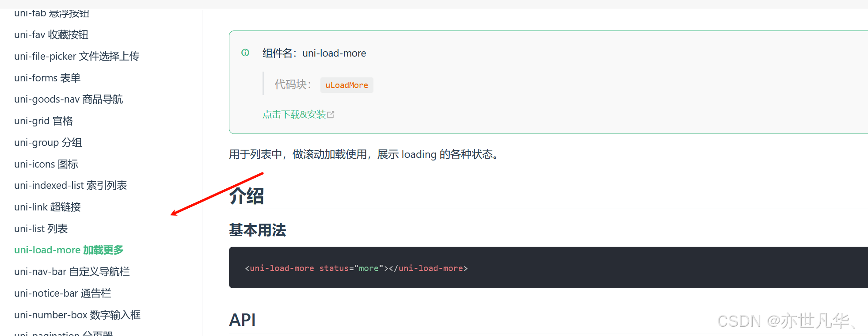Navigate to uni-group 分组

pos(48,142)
